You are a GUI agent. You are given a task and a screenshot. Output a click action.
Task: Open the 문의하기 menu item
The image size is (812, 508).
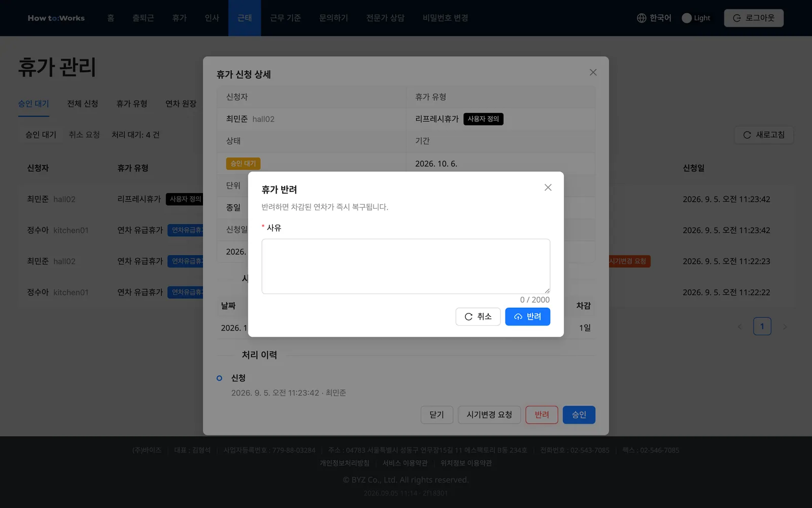point(333,18)
